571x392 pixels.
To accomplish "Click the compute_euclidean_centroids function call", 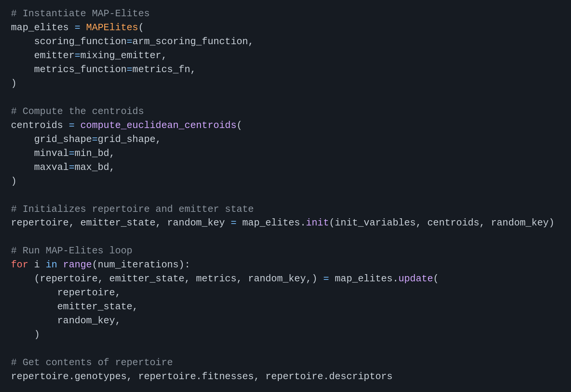I will (x=158, y=125).
